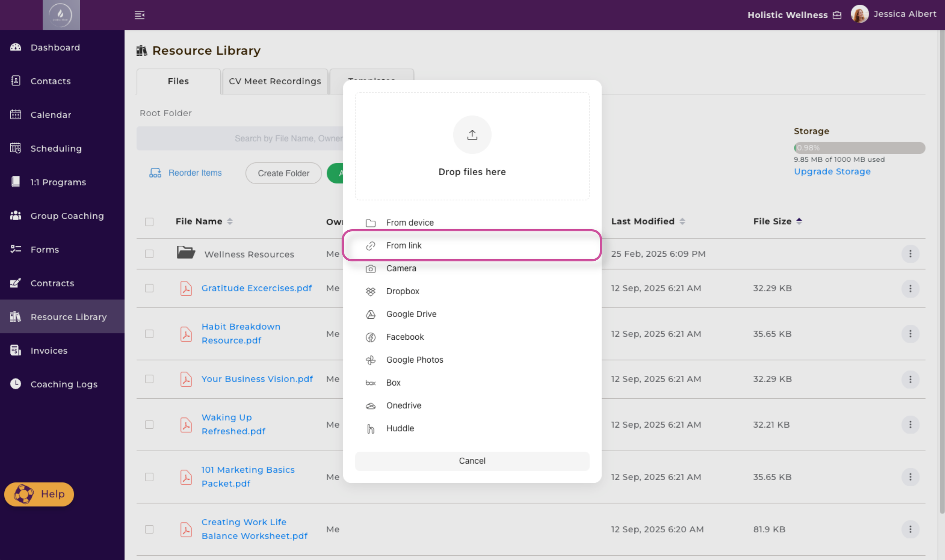Select the Onedrive upload source
Image resolution: width=945 pixels, height=560 pixels.
(403, 405)
